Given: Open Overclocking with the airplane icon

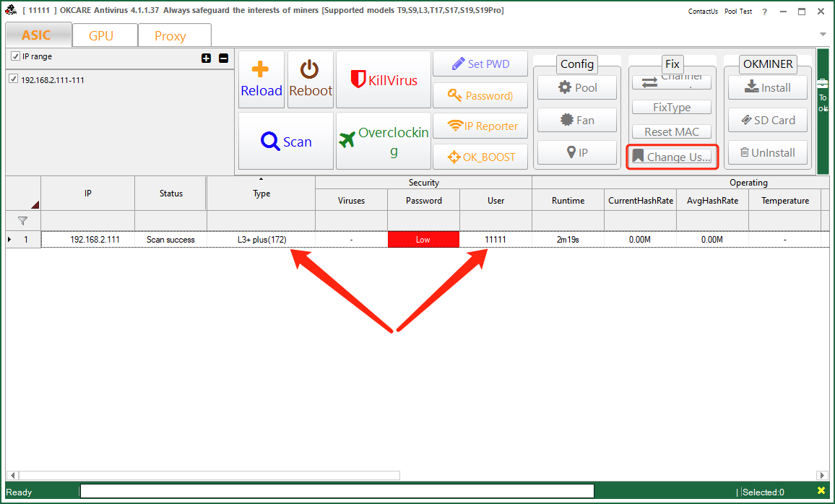Looking at the screenshot, I should click(x=384, y=142).
